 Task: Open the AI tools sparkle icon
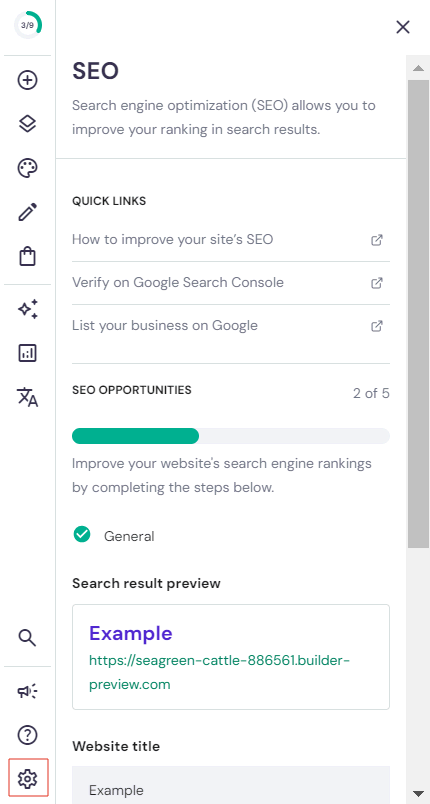[28, 309]
